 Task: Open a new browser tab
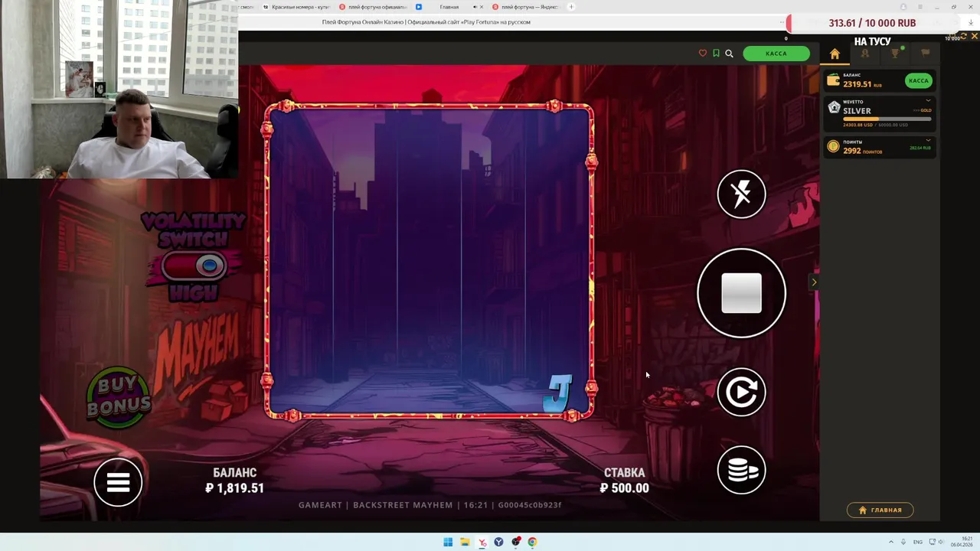[x=570, y=7]
